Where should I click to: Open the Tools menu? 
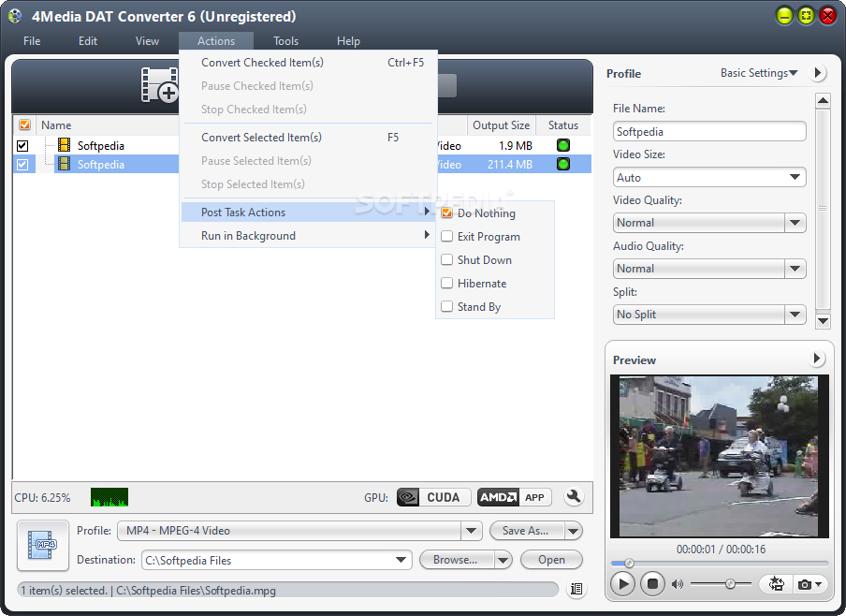pyautogui.click(x=286, y=41)
